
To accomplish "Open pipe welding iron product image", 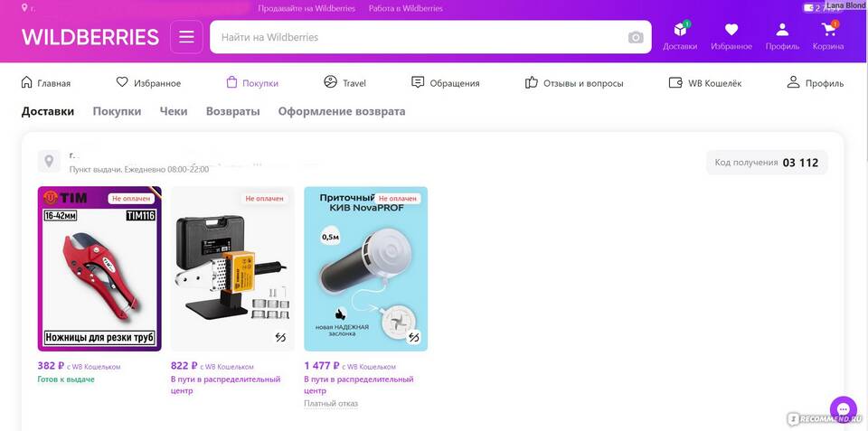I will pos(232,269).
